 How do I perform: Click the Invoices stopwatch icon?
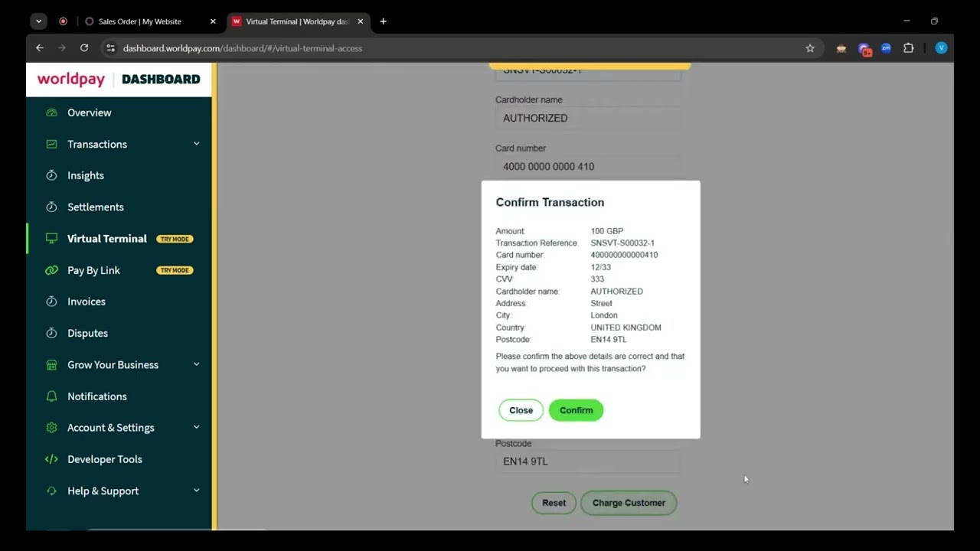click(x=51, y=302)
